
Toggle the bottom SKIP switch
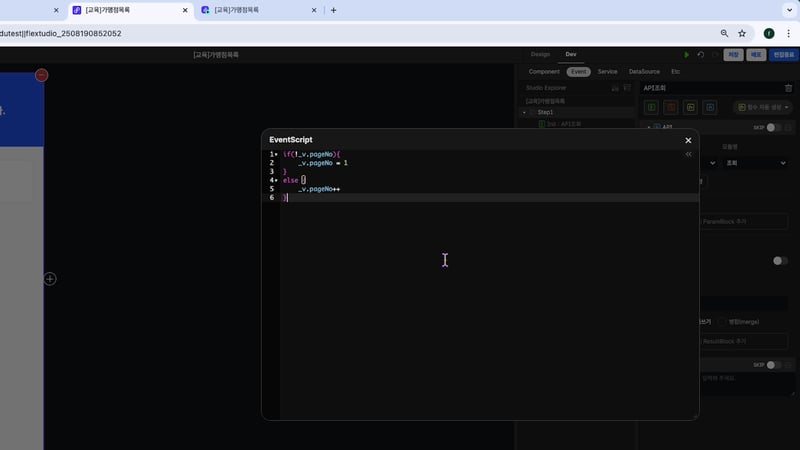[x=775, y=365]
